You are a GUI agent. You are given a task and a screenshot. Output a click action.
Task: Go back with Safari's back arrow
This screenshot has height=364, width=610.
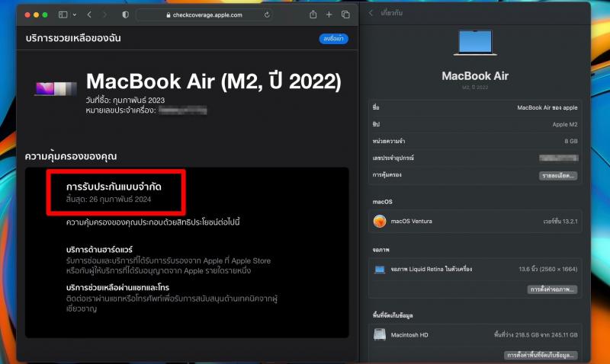click(x=89, y=14)
